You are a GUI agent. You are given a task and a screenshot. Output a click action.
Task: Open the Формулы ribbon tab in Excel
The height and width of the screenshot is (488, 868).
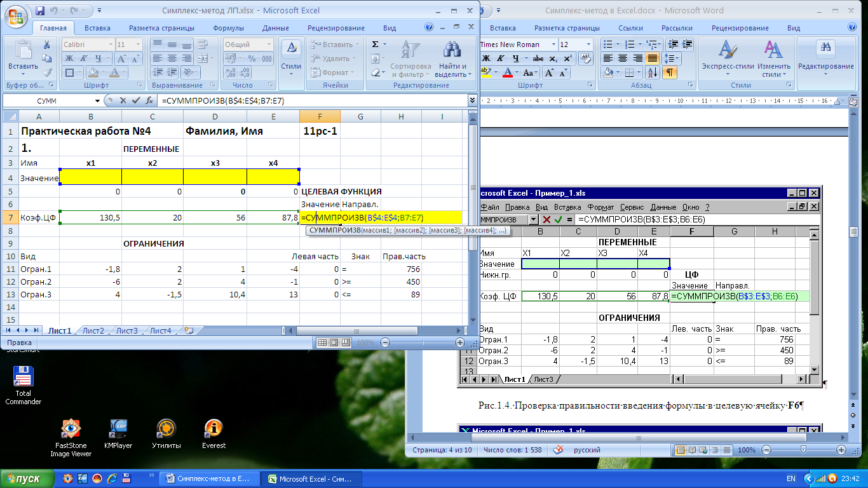229,28
